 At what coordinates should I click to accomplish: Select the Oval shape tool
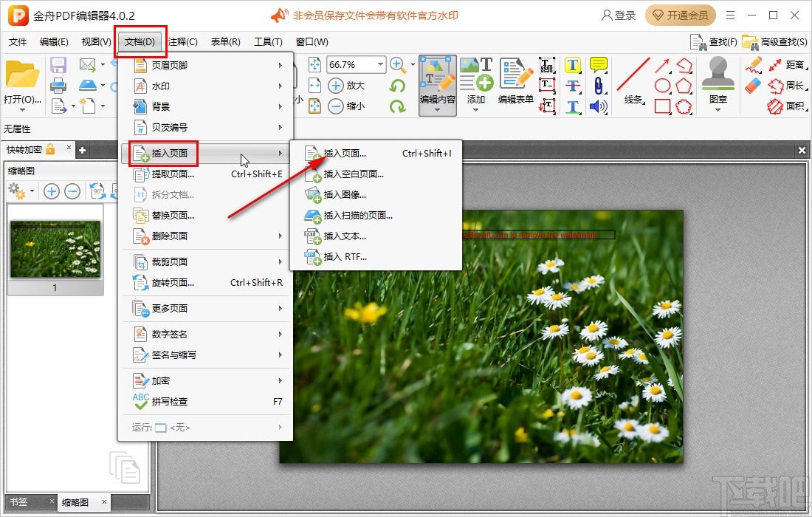tap(663, 86)
